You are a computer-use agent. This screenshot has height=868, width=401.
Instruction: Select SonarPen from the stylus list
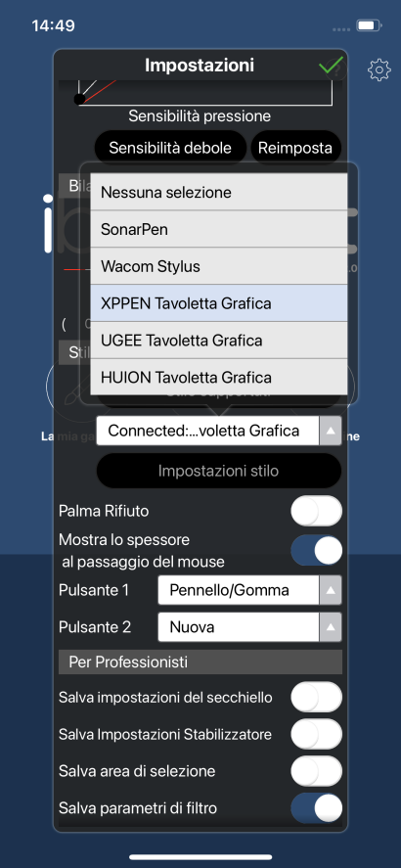(219, 229)
